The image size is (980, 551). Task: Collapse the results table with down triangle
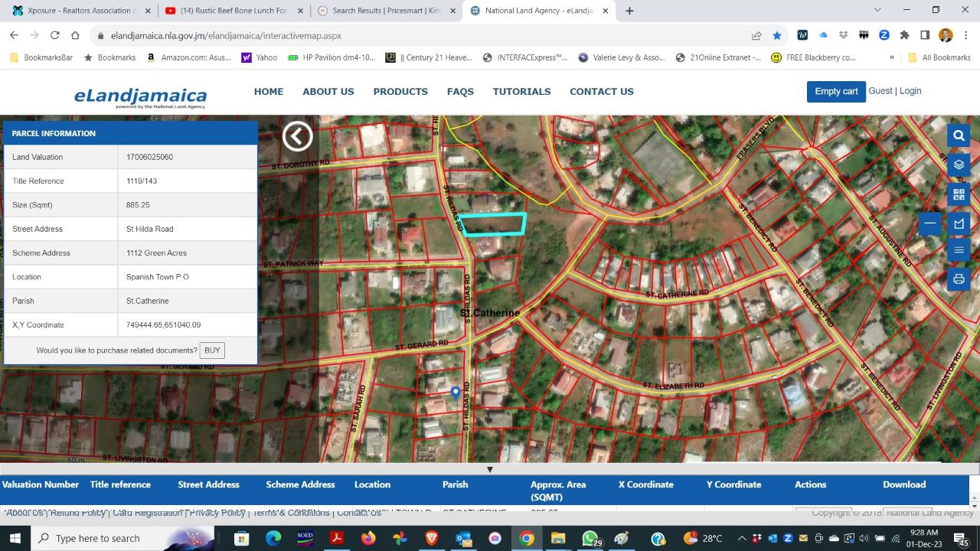point(490,469)
